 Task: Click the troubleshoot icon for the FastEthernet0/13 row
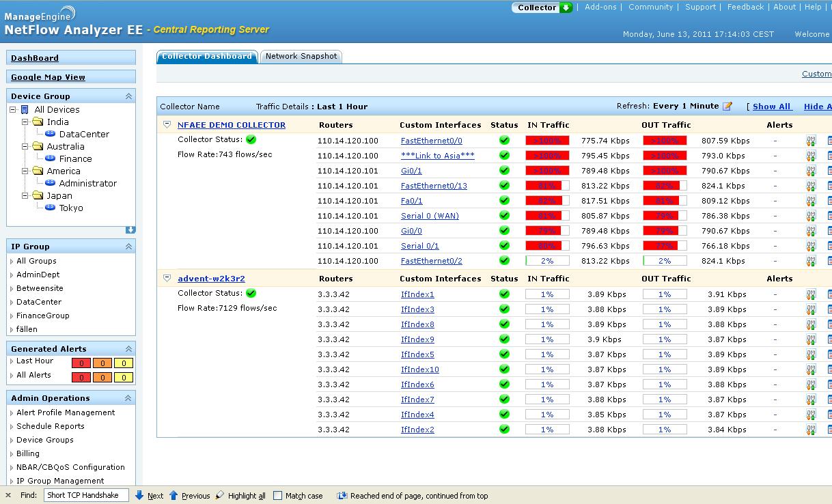(x=811, y=186)
